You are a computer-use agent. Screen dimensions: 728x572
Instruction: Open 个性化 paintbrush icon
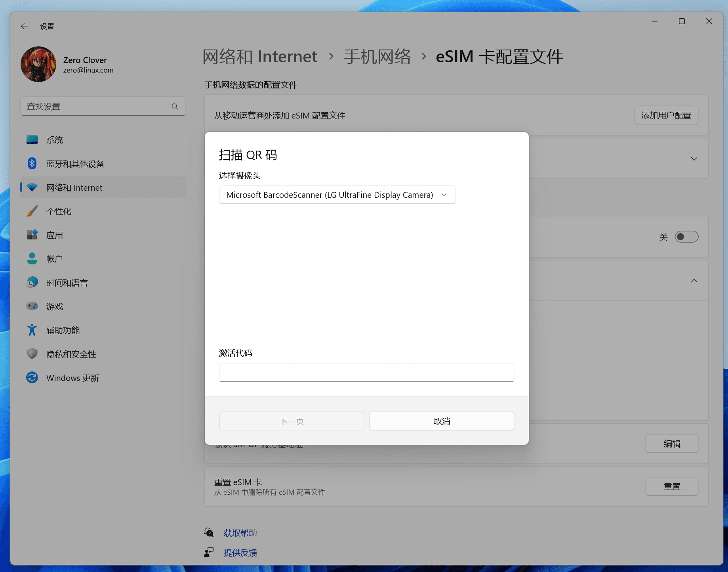(x=32, y=211)
